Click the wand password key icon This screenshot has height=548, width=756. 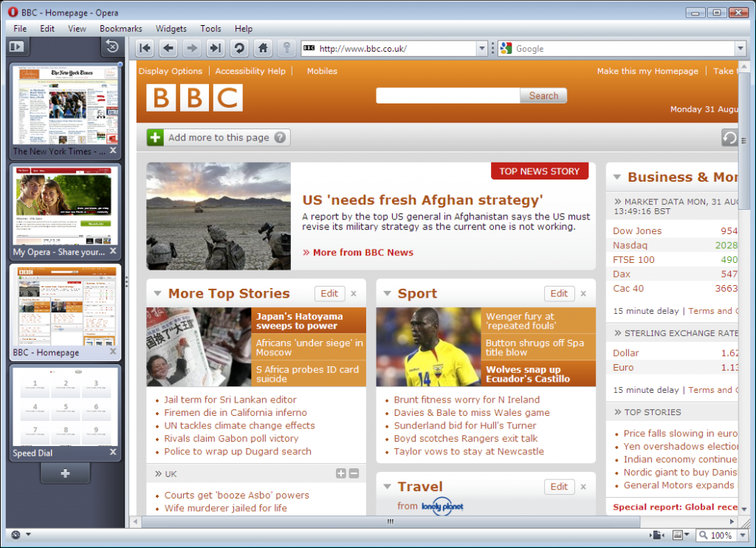(286, 48)
